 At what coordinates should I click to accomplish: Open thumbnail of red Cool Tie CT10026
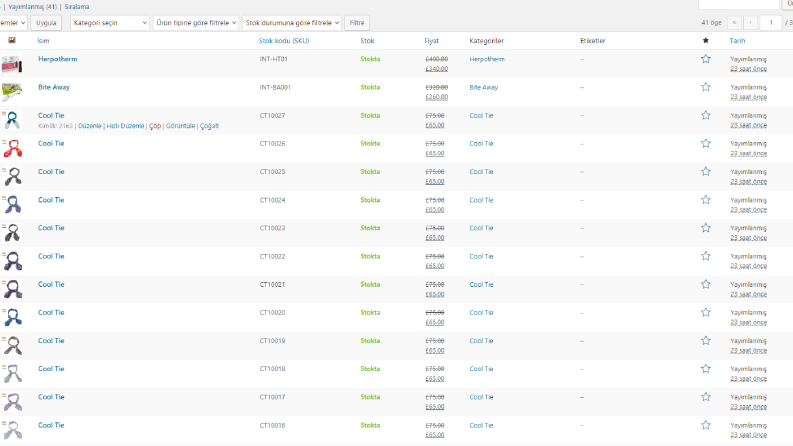(x=12, y=149)
